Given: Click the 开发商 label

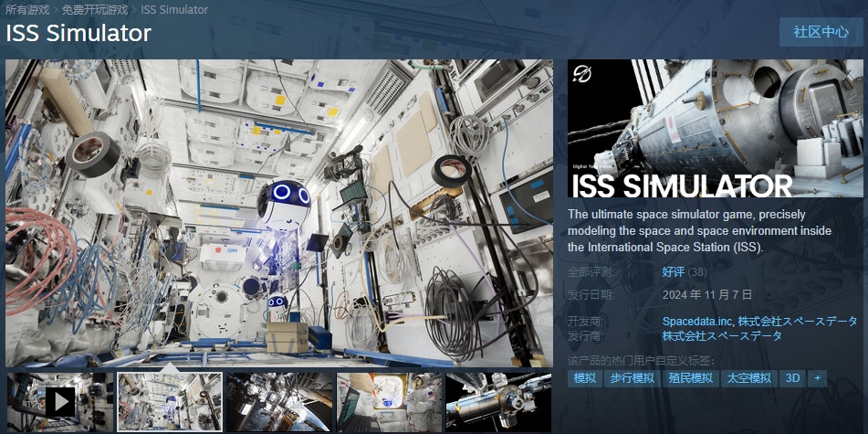Looking at the screenshot, I should click(585, 322).
